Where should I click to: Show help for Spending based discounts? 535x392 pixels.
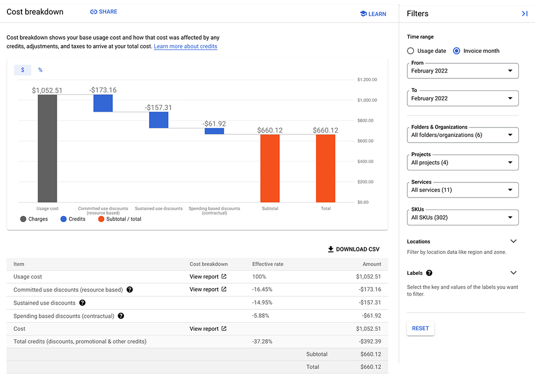point(121,316)
